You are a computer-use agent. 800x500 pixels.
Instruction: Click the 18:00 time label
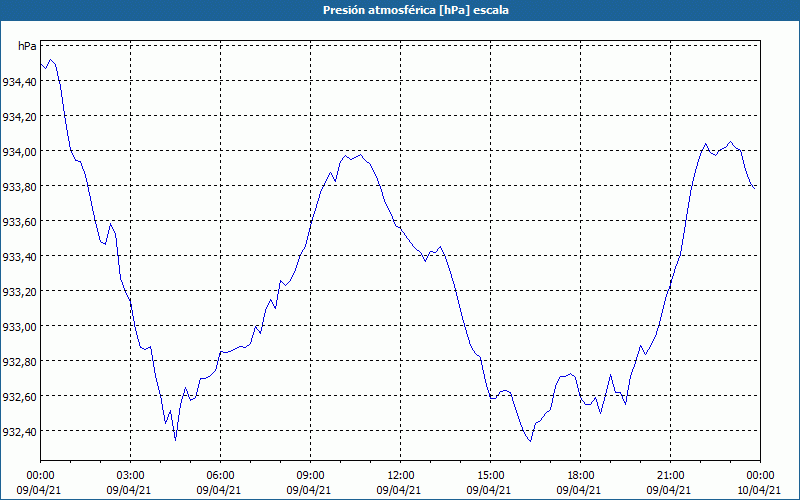(581, 476)
